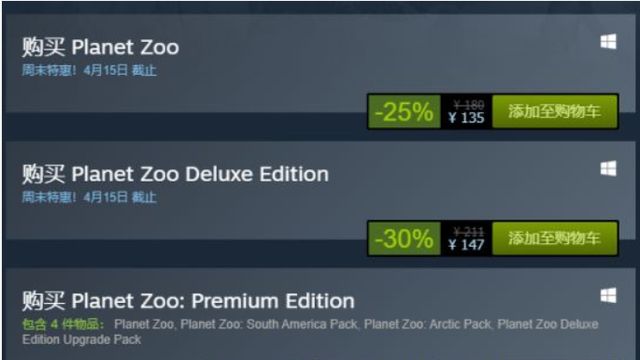Click the weekend deal text under Deluxe Edition

point(89,198)
